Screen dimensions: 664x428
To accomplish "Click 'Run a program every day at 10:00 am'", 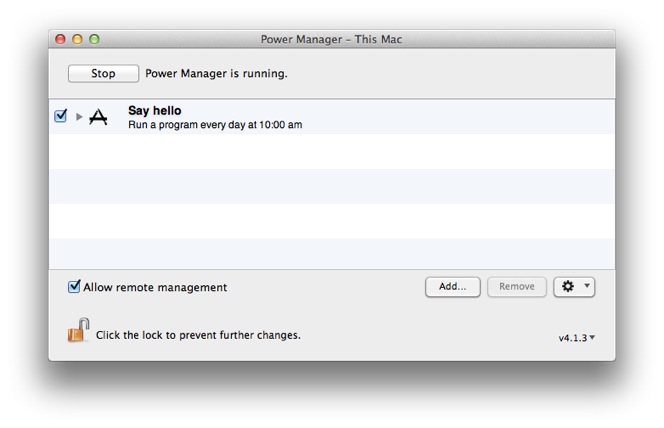I will [x=215, y=125].
